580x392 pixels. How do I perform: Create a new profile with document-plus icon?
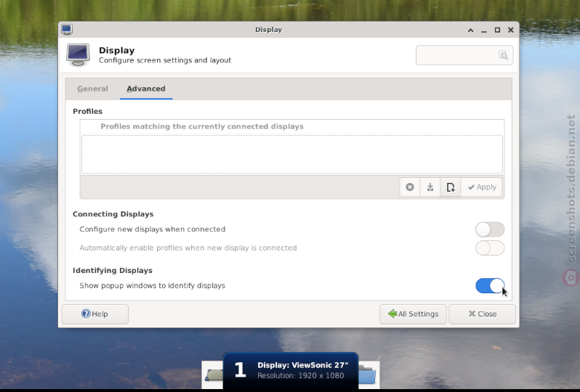[451, 187]
